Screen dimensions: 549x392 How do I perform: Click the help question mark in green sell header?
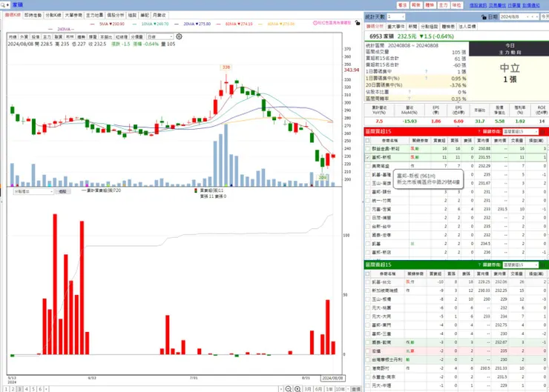(x=479, y=265)
